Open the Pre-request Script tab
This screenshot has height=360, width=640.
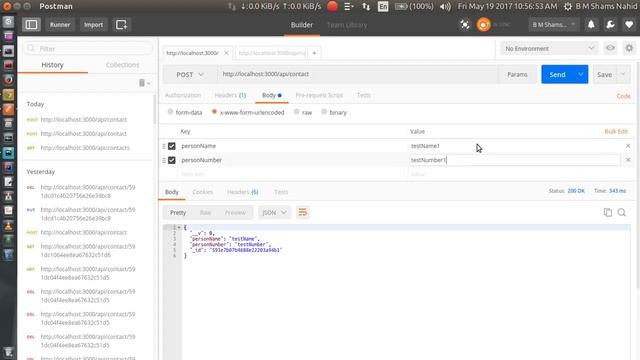point(319,95)
